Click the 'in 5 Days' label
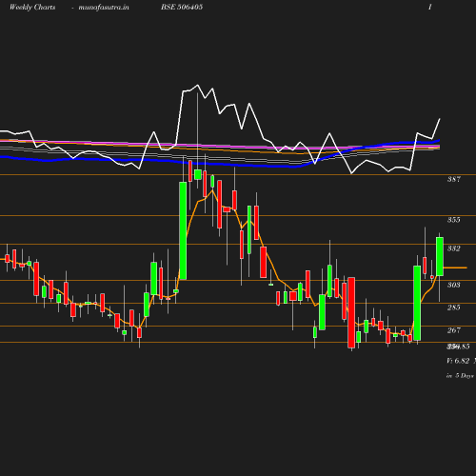The width and height of the screenshot is (476, 476). pos(460,376)
